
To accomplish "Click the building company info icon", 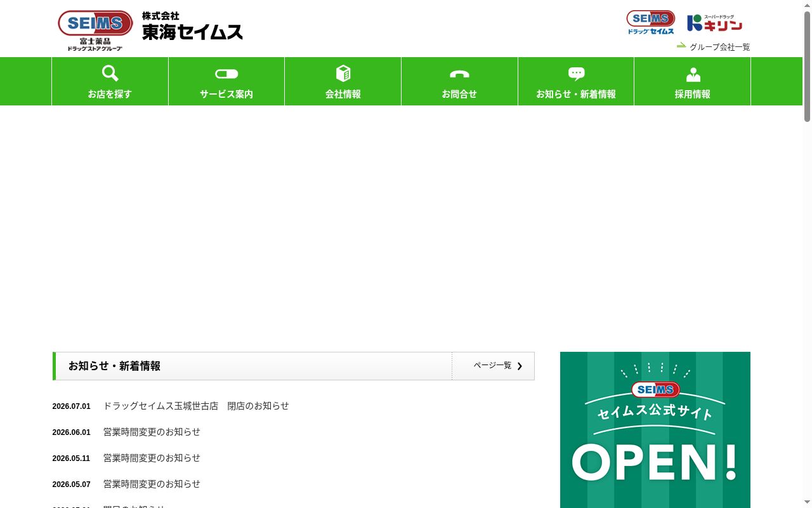I will coord(343,73).
